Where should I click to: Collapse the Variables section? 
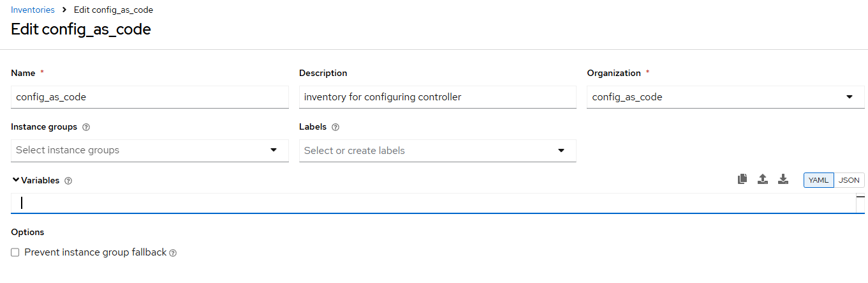[15, 180]
